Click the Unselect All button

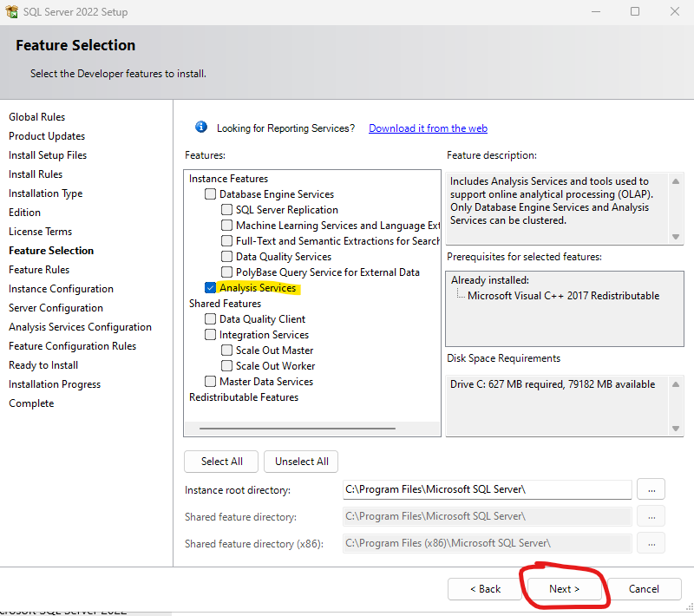301,462
